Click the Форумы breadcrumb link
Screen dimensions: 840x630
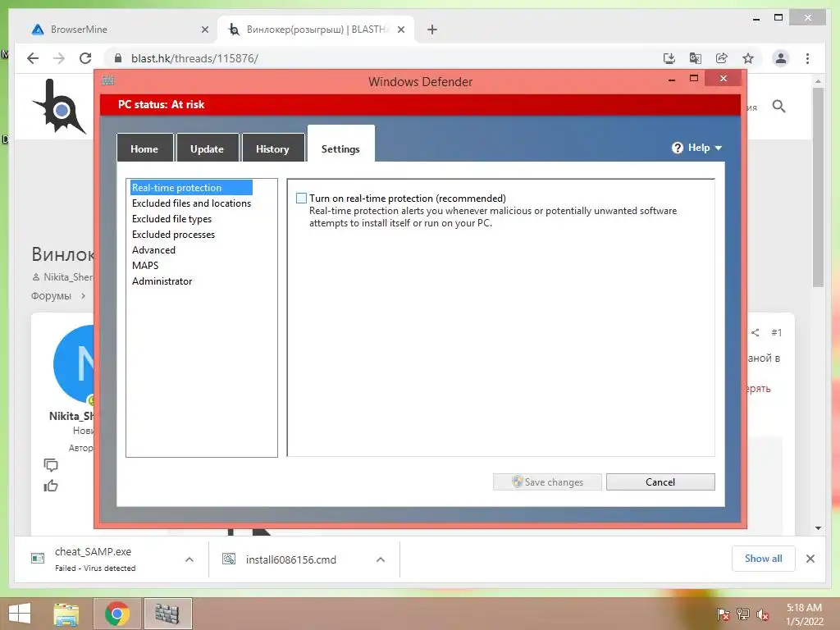point(51,295)
